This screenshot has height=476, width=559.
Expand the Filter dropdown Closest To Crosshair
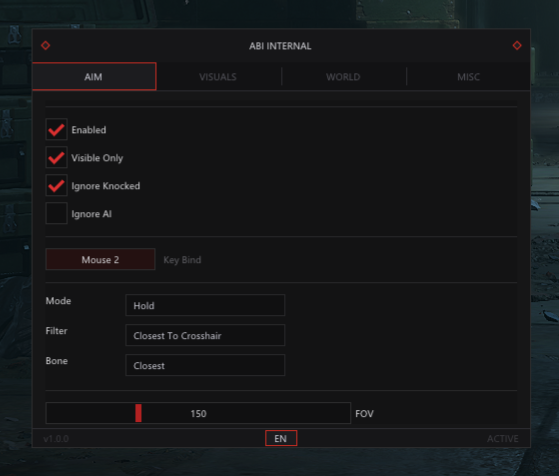205,335
